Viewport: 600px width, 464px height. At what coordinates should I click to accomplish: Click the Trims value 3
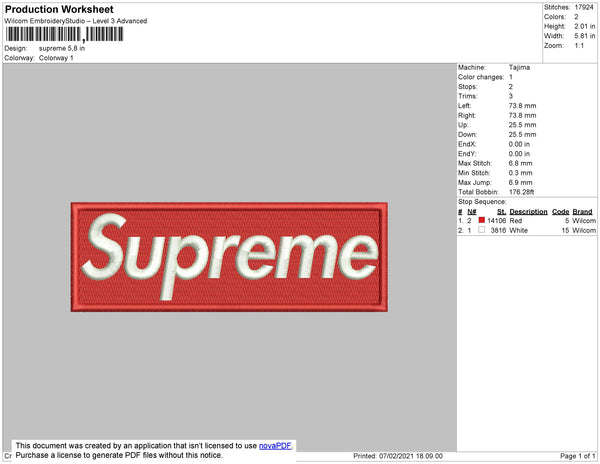tap(510, 96)
